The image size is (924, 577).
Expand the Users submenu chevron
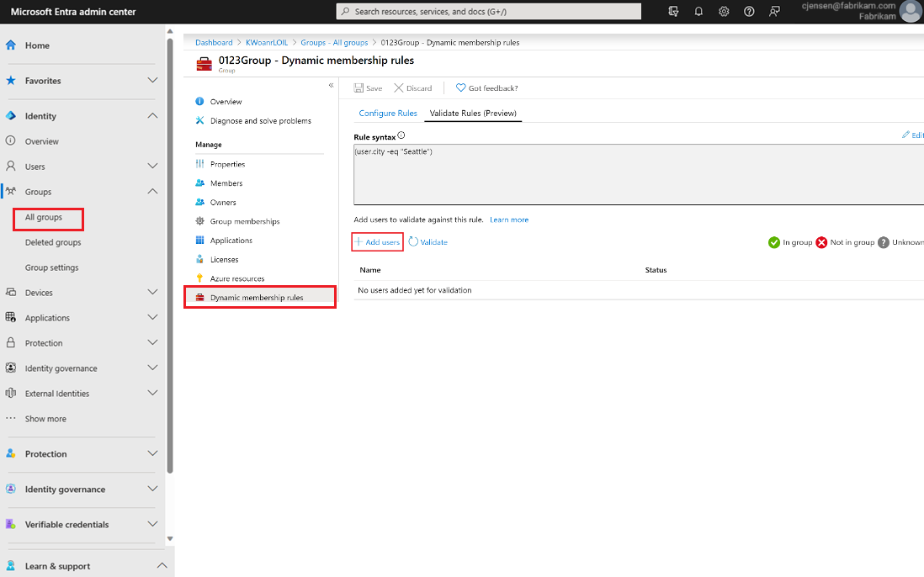click(x=152, y=166)
